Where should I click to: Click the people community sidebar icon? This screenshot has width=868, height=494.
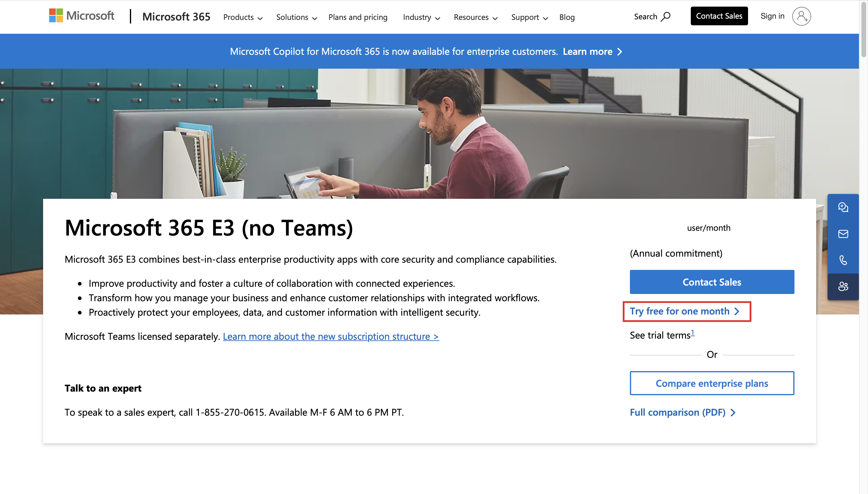pos(843,286)
